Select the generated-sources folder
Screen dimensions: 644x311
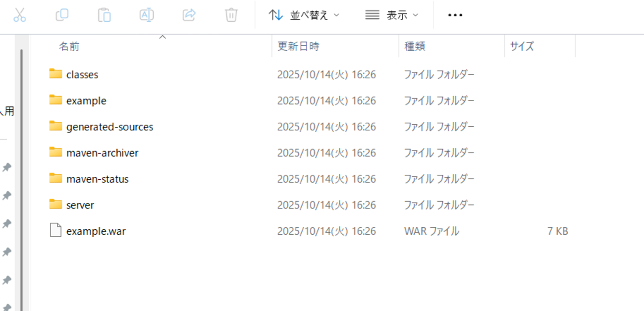[x=101, y=127]
